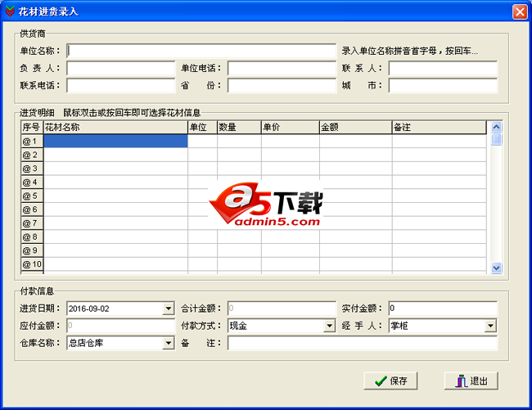Click the 单价 column header
Viewport: 532px width, 410px height.
(291, 128)
